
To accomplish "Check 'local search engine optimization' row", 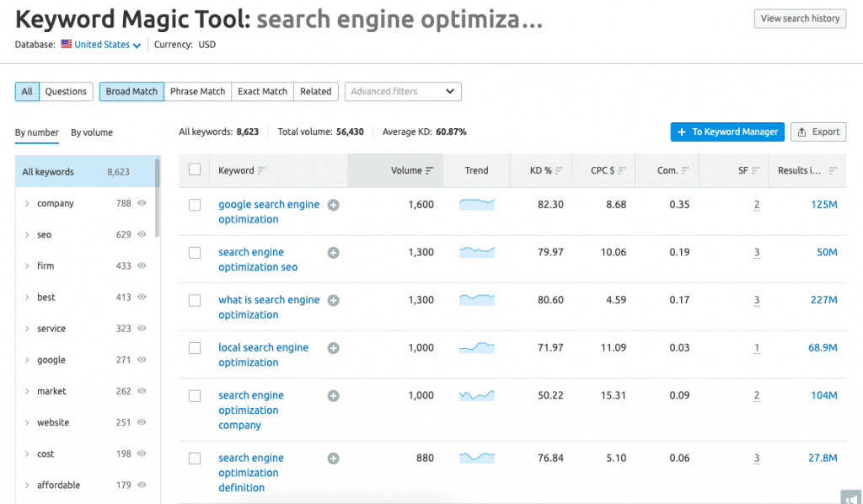I will (195, 348).
